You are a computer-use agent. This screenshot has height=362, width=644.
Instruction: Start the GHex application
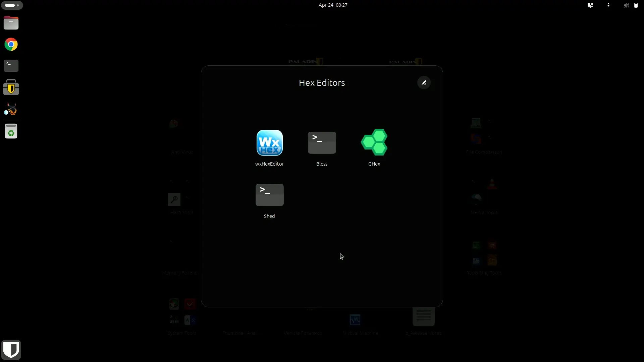coord(374,147)
